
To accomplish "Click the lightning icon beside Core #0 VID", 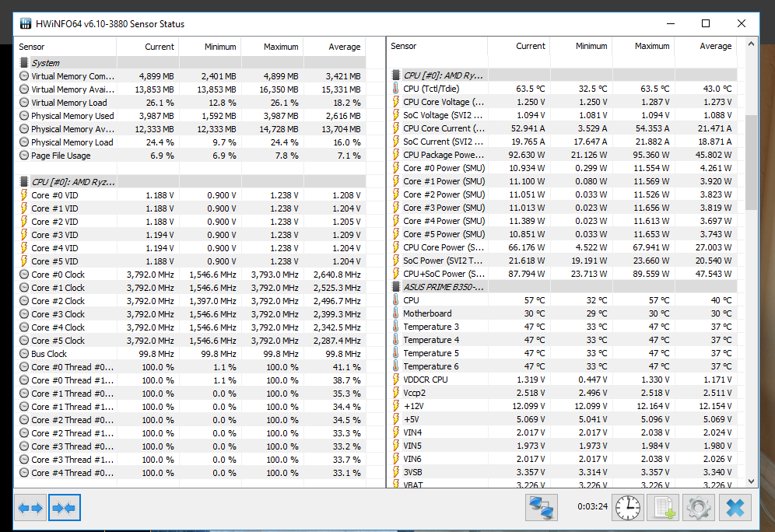I will pyautogui.click(x=23, y=195).
